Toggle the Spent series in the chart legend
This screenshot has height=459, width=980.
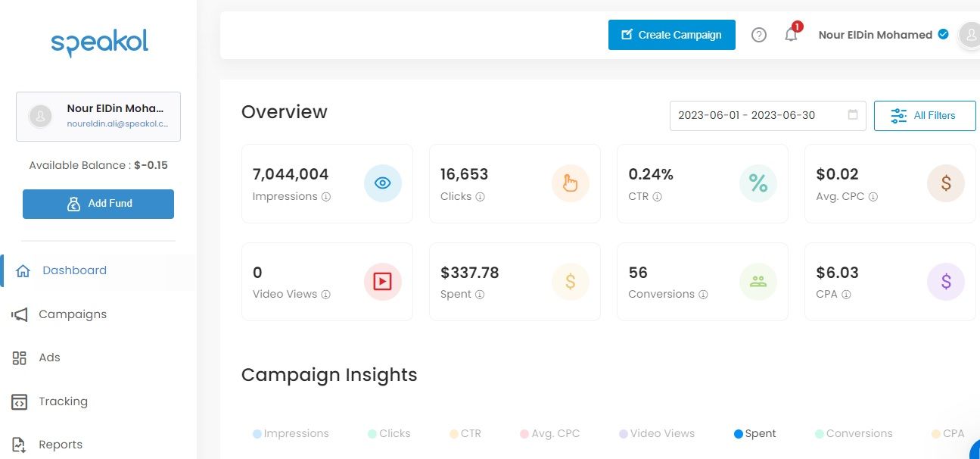(x=754, y=433)
